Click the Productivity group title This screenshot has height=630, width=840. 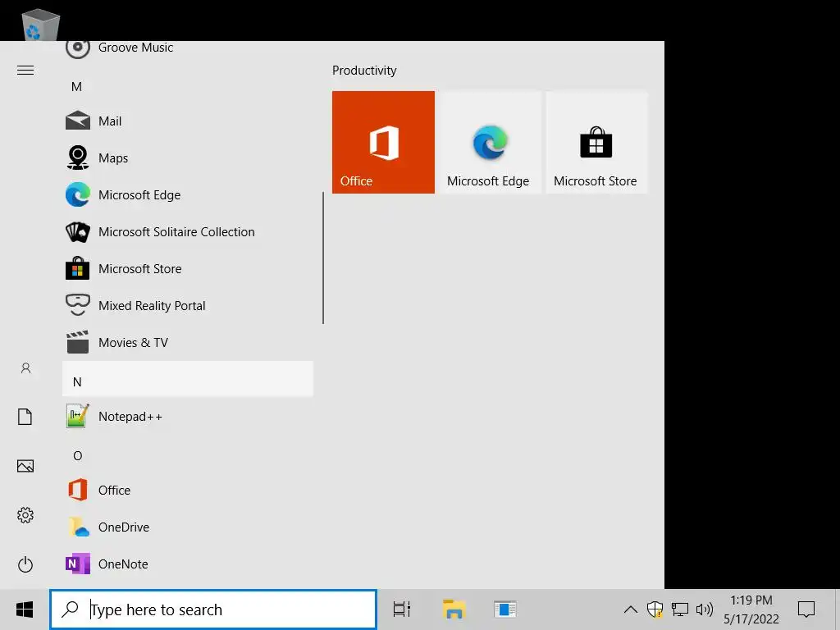point(364,71)
